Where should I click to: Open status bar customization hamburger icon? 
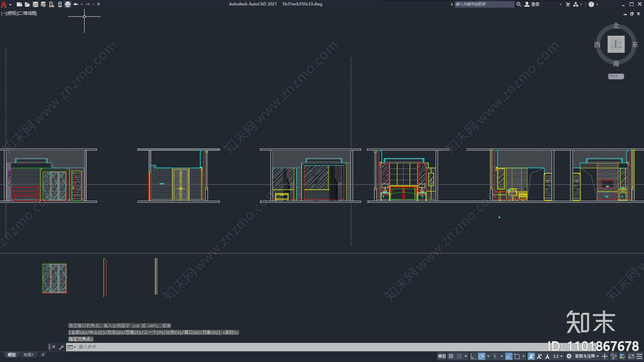[639, 356]
